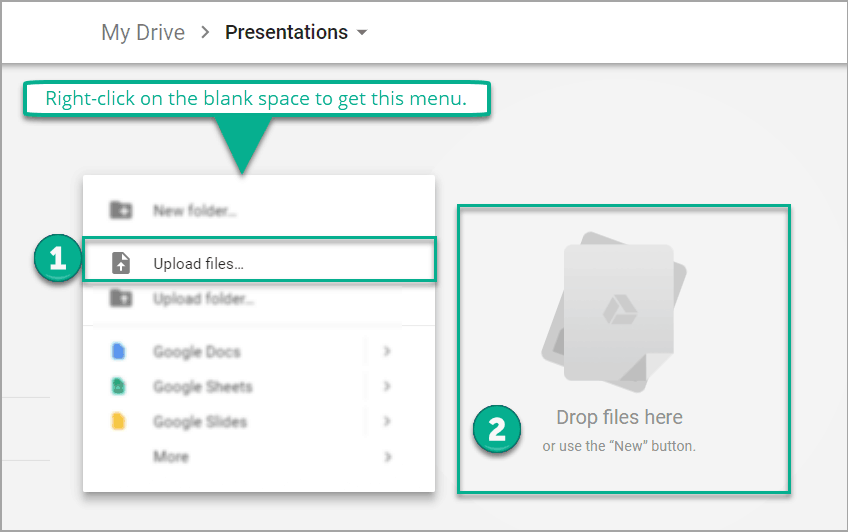Click the green Google Sheets icon
This screenshot has height=532, width=848.
(x=119, y=387)
